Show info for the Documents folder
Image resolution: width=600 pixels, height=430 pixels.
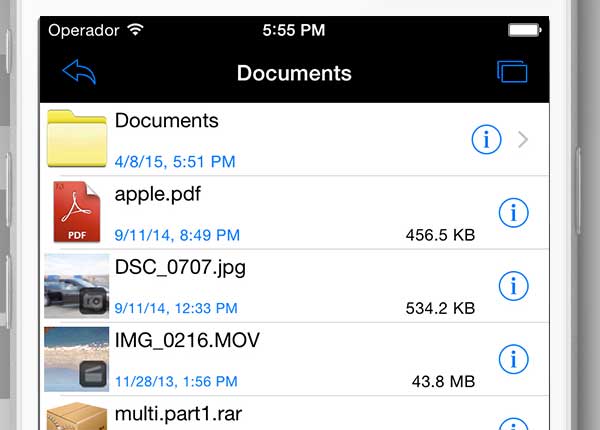coord(486,140)
